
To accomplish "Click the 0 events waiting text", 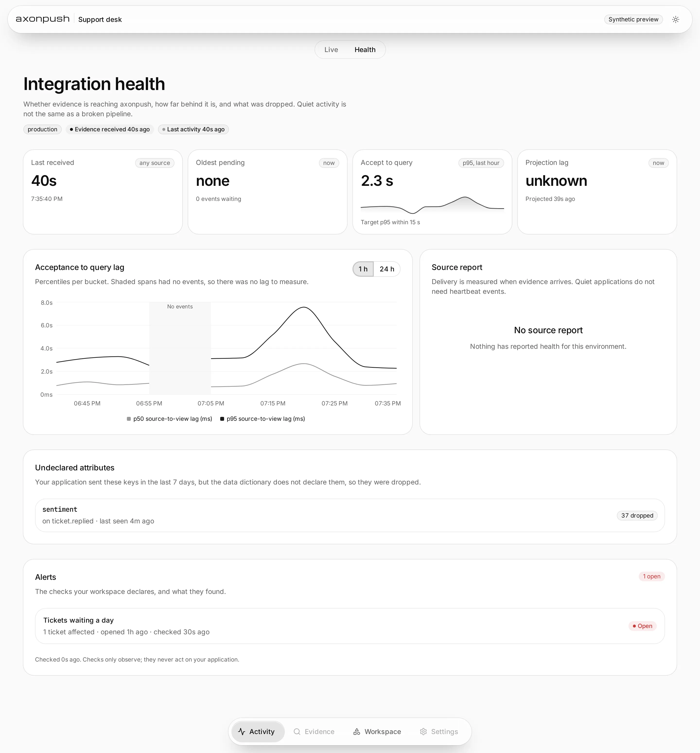I will (x=219, y=199).
